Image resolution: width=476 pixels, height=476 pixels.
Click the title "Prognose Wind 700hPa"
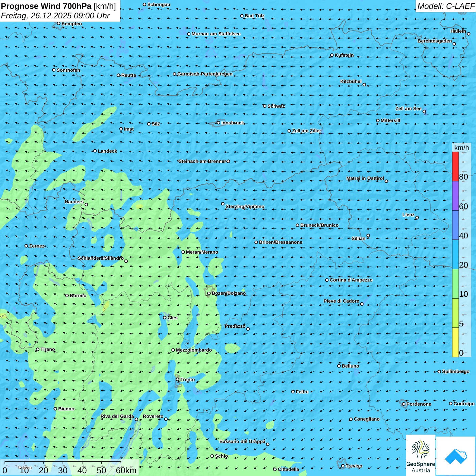click(46, 6)
